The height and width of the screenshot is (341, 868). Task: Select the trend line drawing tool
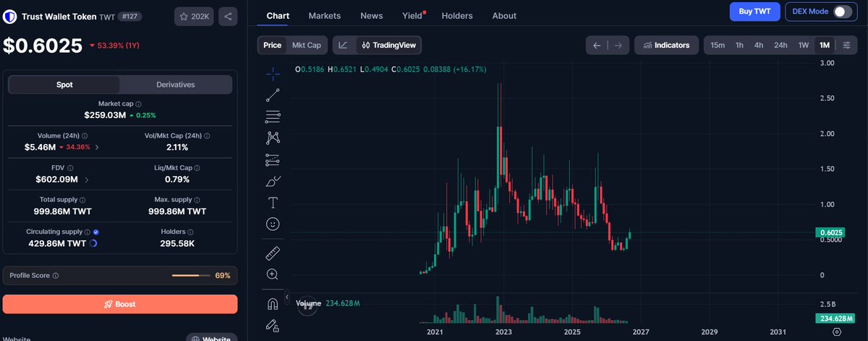(x=273, y=94)
